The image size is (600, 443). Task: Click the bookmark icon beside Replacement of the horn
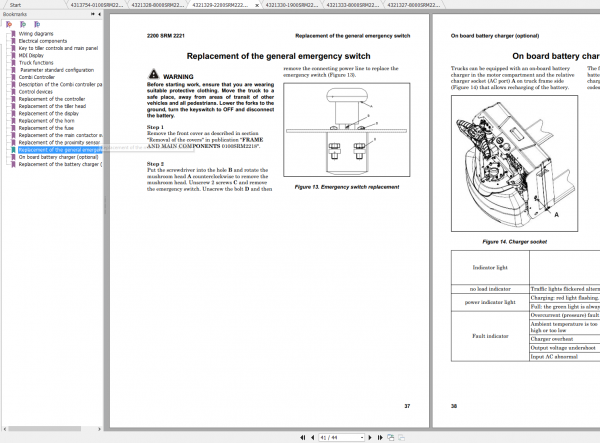(13, 121)
